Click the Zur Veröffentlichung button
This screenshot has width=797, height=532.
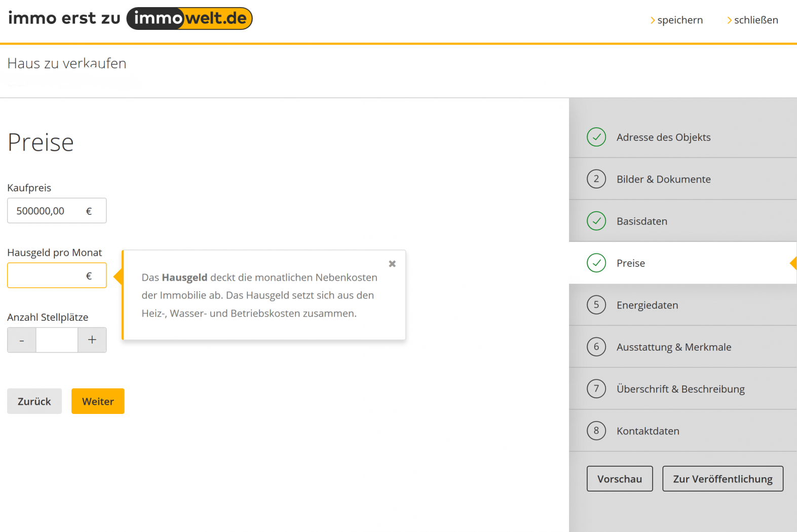[723, 479]
